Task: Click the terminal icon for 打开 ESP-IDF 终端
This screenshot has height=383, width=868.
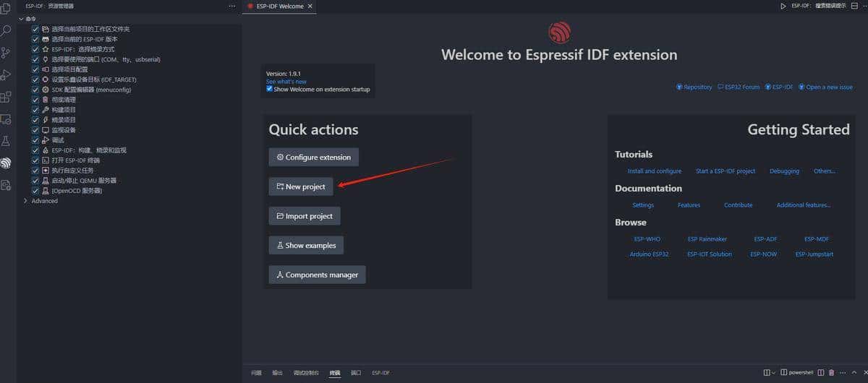Action: coord(46,160)
